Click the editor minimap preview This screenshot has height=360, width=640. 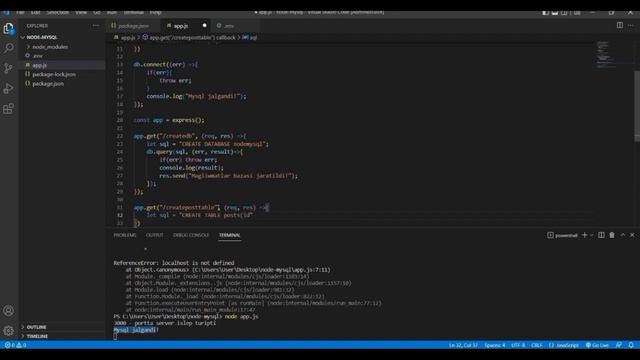606,54
